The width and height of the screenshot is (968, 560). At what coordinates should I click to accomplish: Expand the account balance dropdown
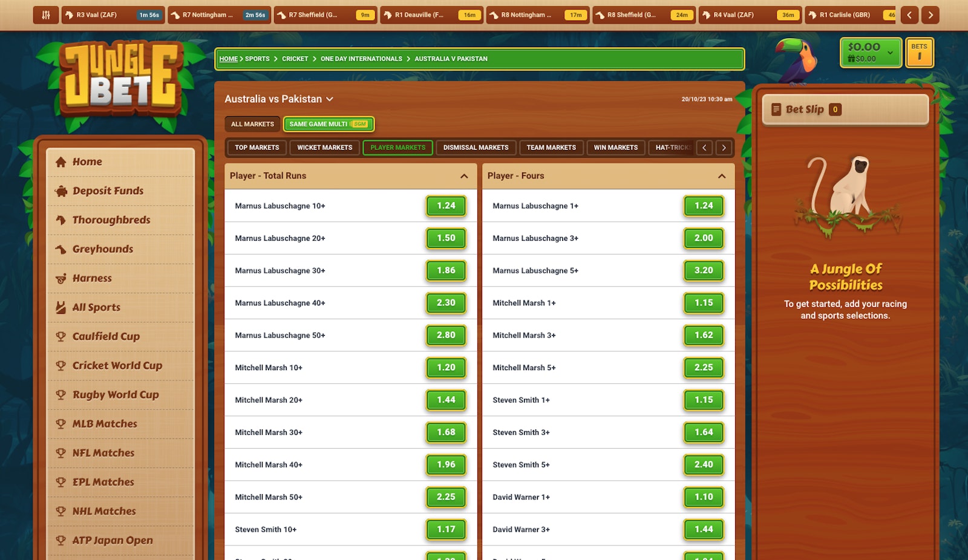(x=889, y=53)
